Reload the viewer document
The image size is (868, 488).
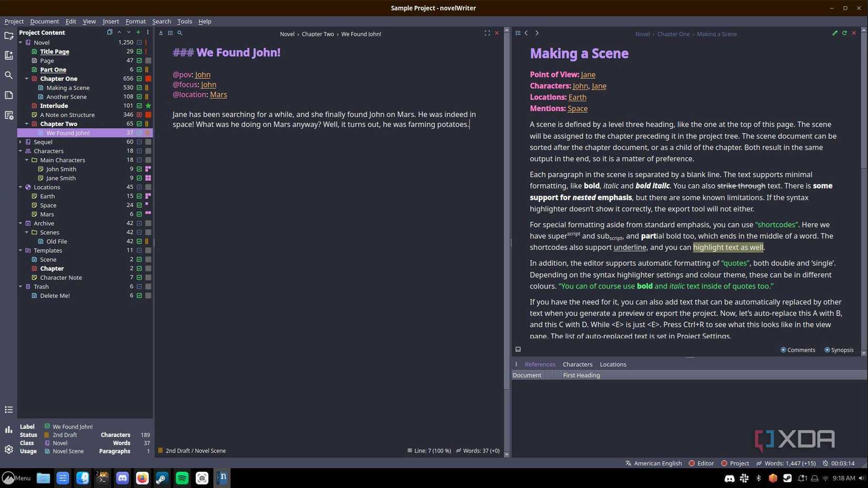tap(844, 33)
